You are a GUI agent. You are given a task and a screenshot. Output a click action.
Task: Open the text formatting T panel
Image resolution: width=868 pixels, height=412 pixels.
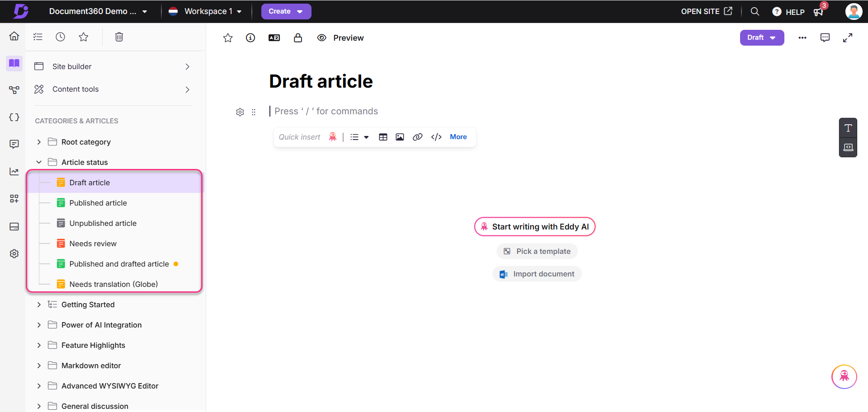(848, 128)
